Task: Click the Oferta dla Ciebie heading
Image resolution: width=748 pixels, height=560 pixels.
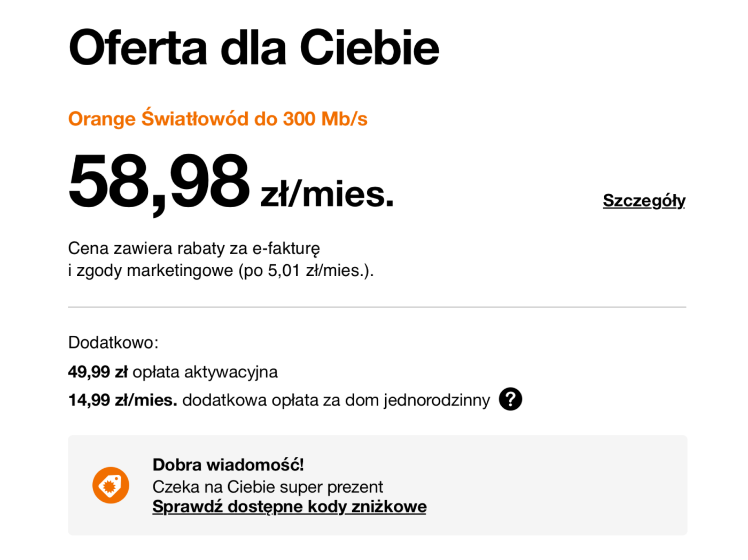Action: [x=254, y=48]
